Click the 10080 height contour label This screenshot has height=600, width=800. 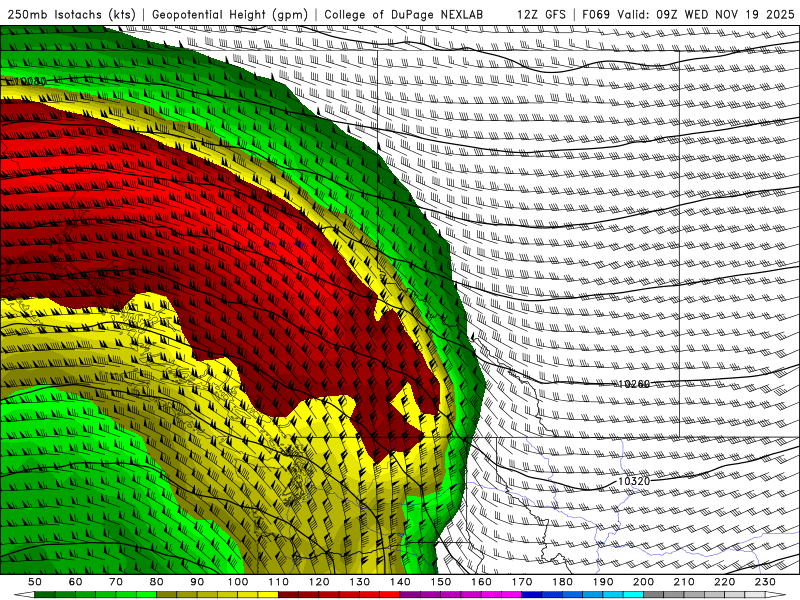coord(30,81)
